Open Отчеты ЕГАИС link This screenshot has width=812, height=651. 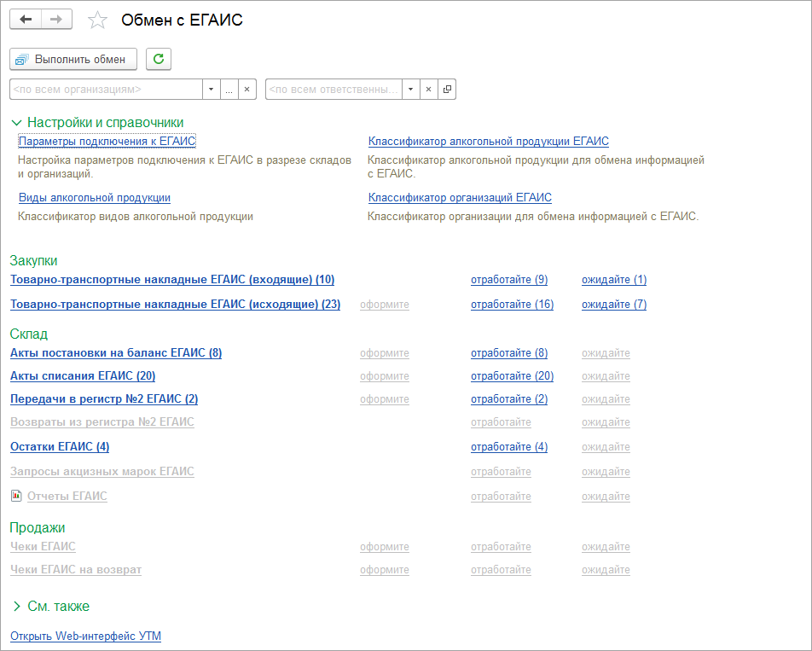(x=67, y=497)
